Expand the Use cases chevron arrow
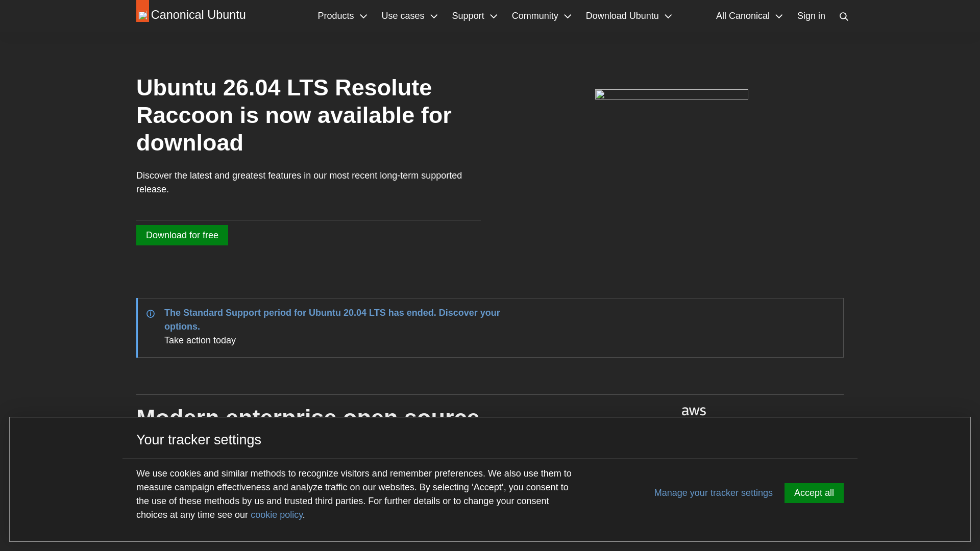This screenshot has width=980, height=551. (434, 16)
